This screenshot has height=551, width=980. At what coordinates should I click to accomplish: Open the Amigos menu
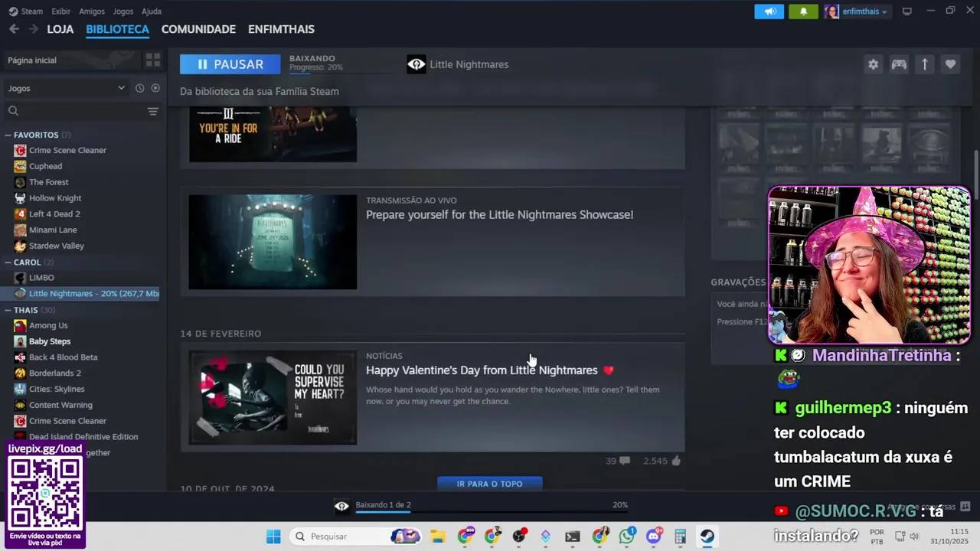[x=92, y=11]
